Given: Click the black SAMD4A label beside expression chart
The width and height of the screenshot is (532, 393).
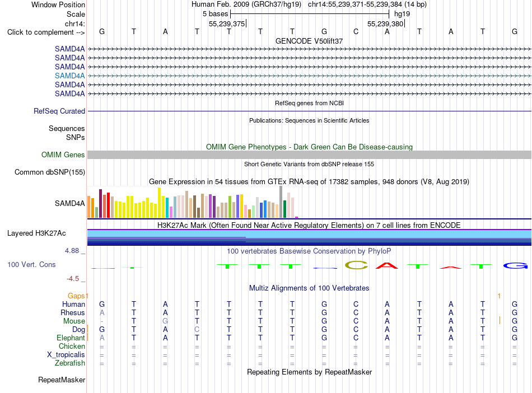Looking at the screenshot, I should [69, 203].
